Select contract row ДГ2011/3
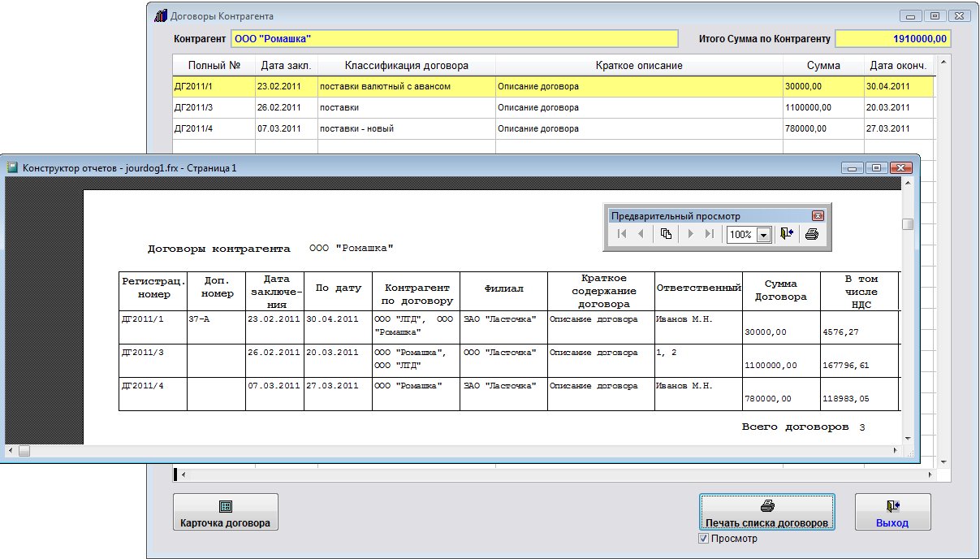Image resolution: width=980 pixels, height=559 pixels. [195, 107]
